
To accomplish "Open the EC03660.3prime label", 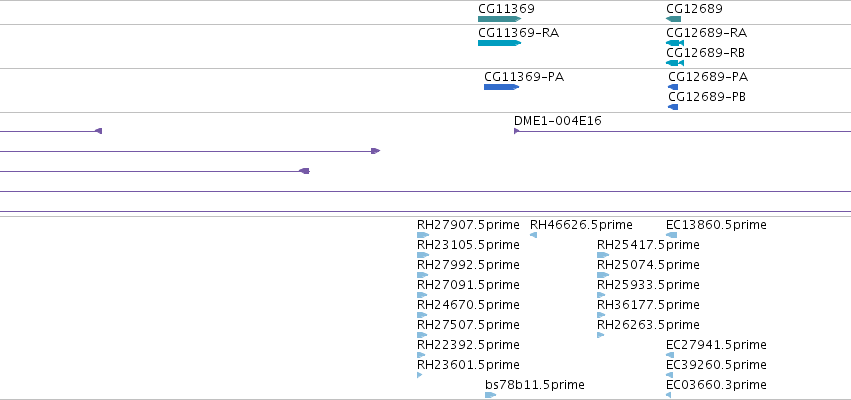I will tap(716, 385).
